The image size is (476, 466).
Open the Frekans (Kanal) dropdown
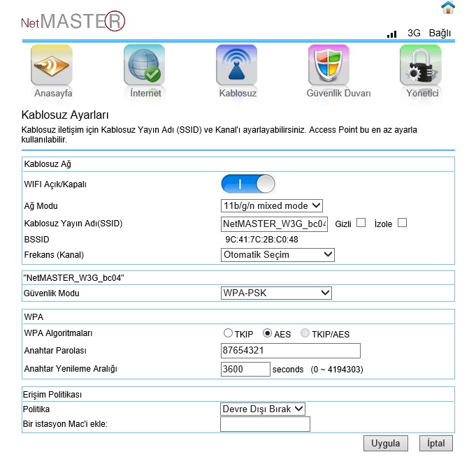point(277,254)
